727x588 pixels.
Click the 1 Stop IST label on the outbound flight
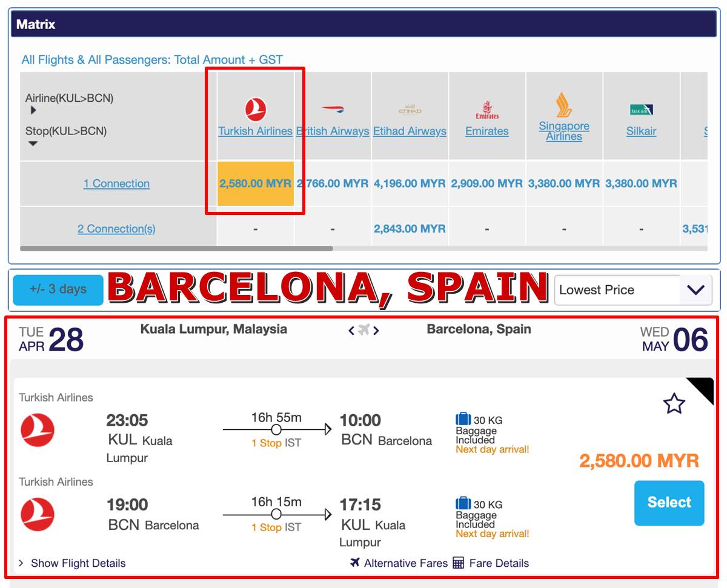coord(276,443)
